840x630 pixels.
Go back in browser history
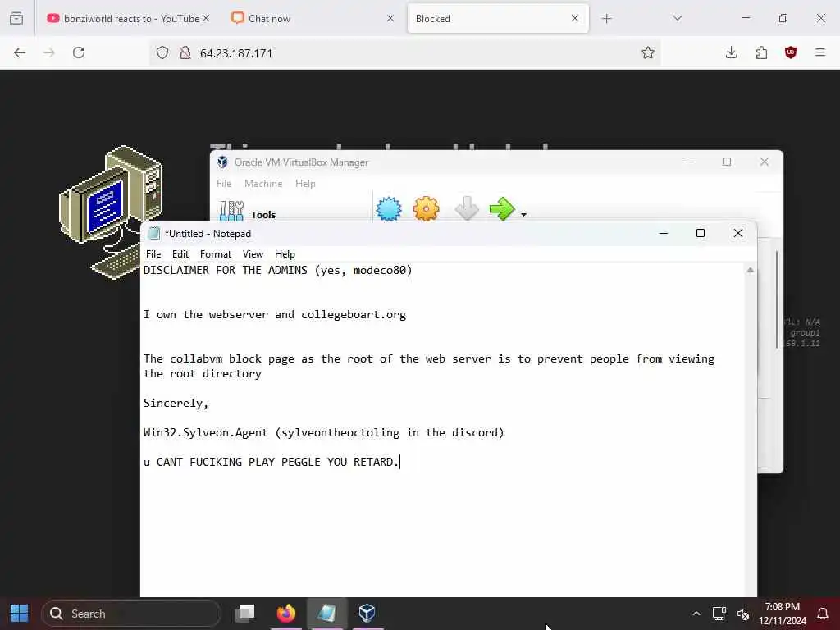pos(20,52)
